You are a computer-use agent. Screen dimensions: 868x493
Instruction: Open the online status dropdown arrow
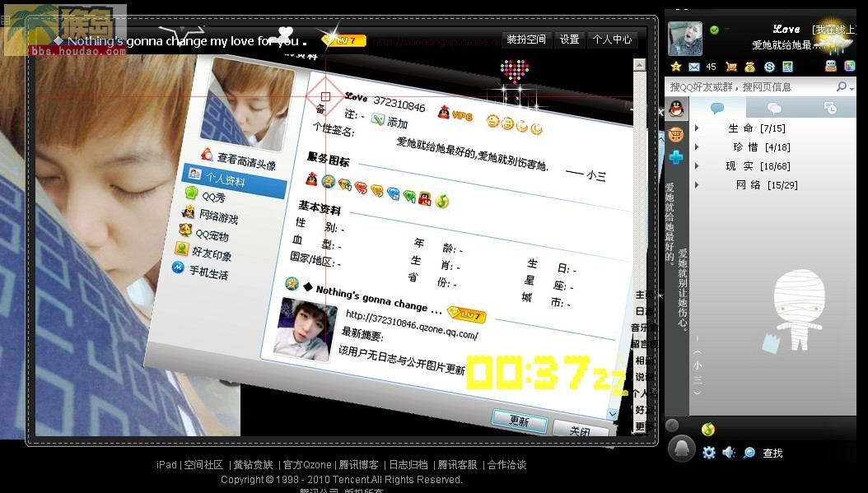(726, 30)
